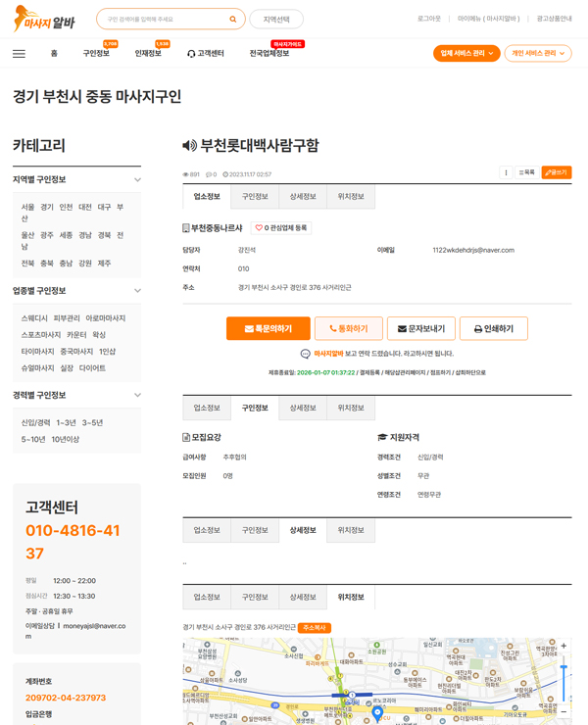Go to the 홈 menu item

pyautogui.click(x=54, y=54)
